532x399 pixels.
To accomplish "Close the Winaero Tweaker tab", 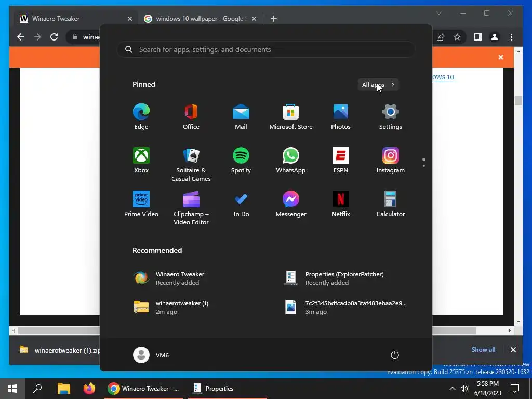I will pos(129,19).
